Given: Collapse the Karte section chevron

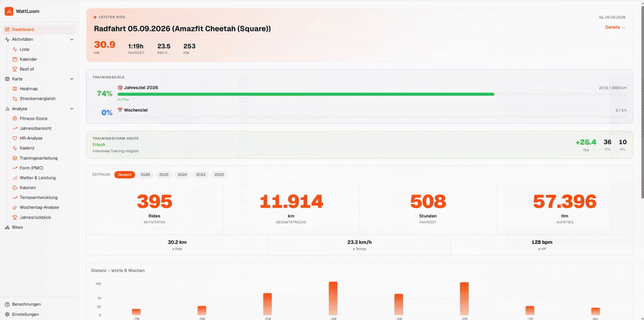Looking at the screenshot, I should [x=72, y=79].
